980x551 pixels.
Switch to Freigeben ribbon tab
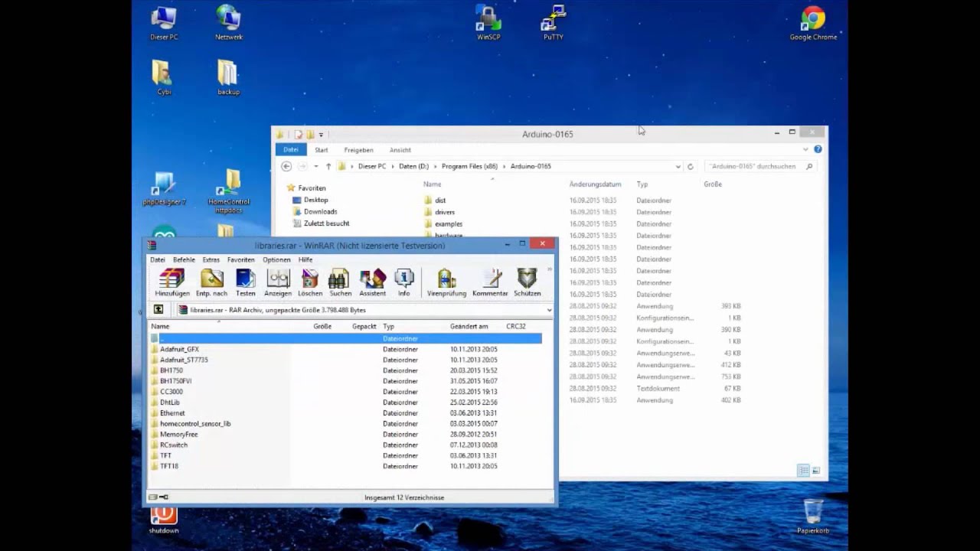(358, 150)
